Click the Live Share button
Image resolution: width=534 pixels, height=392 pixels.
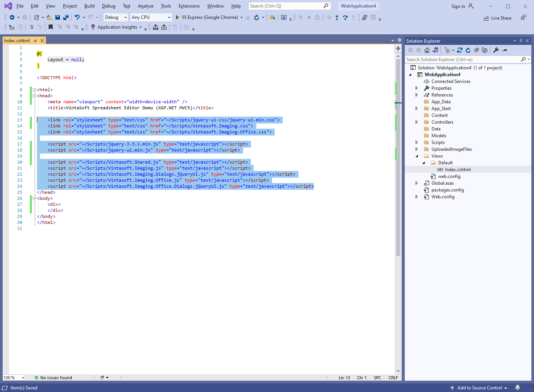pyautogui.click(x=497, y=18)
